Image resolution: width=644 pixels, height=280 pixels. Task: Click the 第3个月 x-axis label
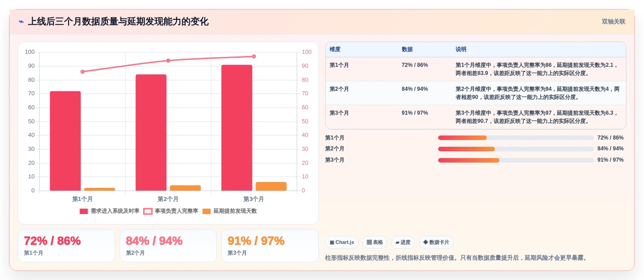[x=254, y=199]
